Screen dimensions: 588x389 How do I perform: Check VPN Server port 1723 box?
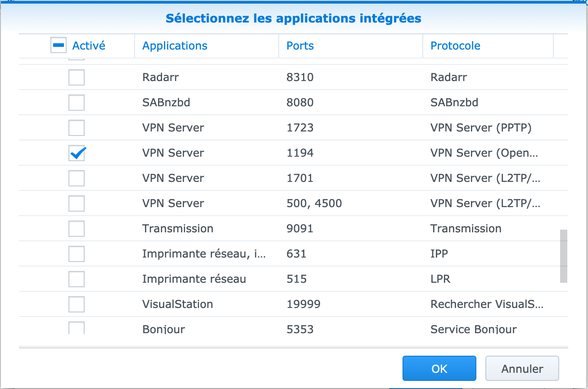[76, 128]
